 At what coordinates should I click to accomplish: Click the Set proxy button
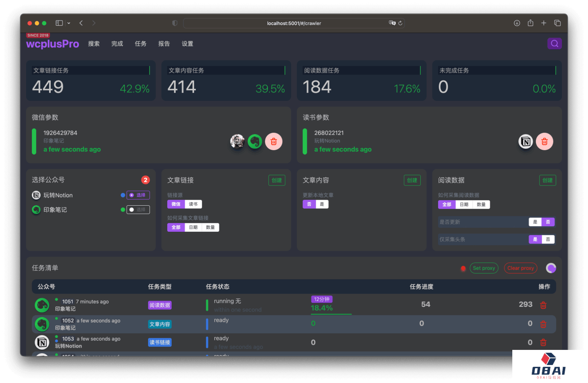pos(484,268)
